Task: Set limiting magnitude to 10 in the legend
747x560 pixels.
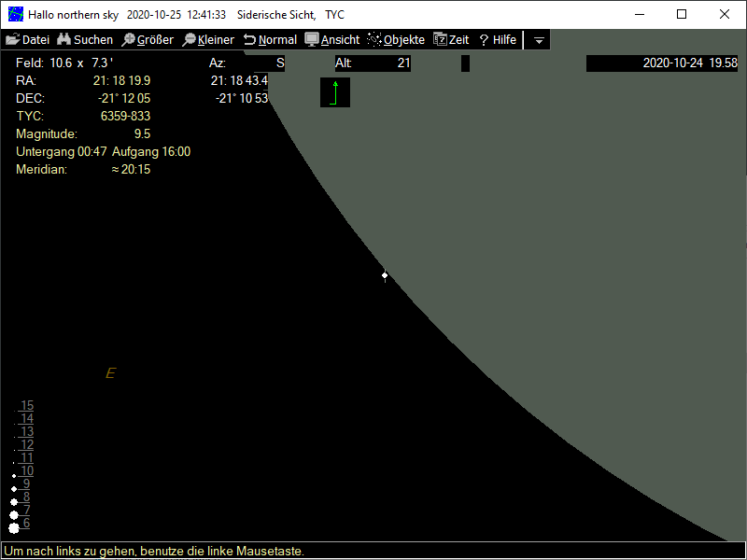Action: tap(27, 471)
